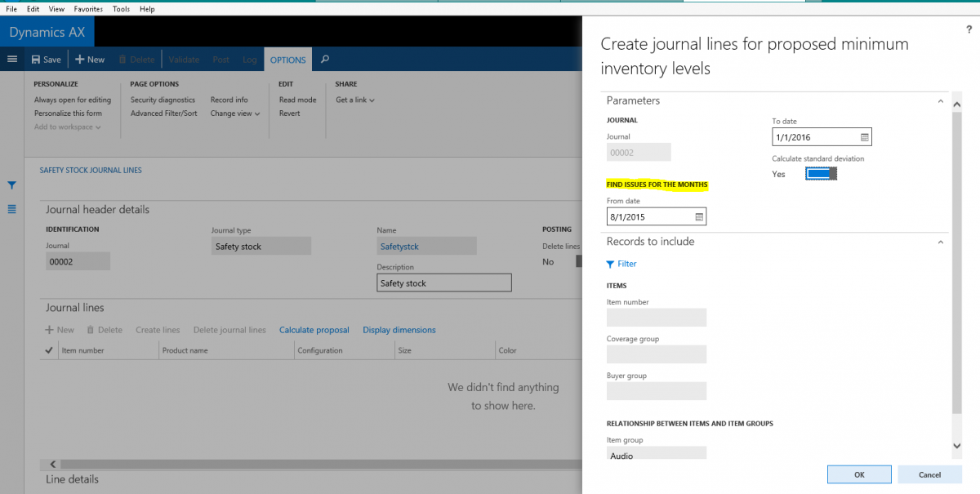Select the OPTIONS tab
This screenshot has width=980, height=494.
[287, 60]
